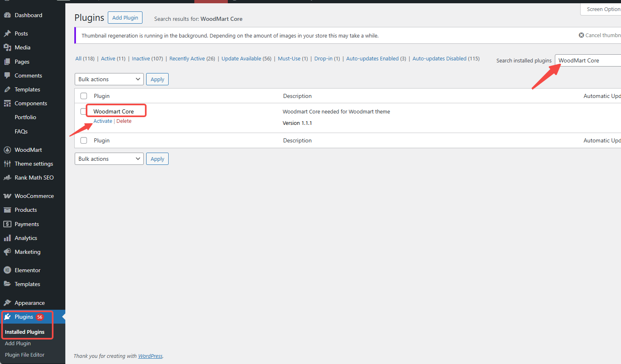Switch to the Inactive plugins filter
Viewport: 621px width, 364px height.
pos(140,58)
